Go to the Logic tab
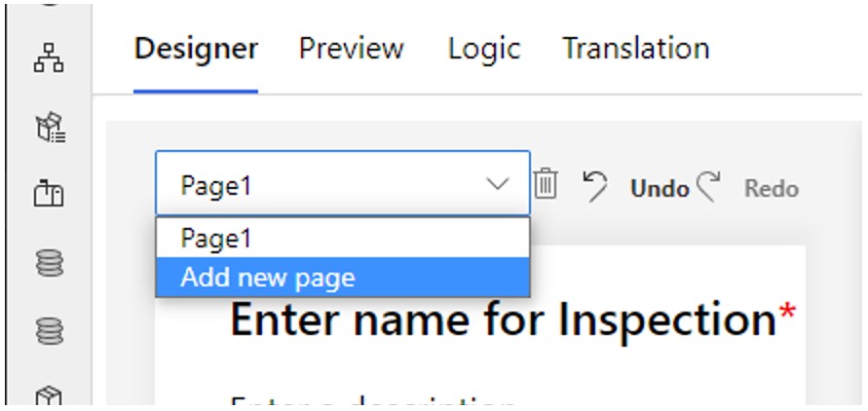Viewport: 868px width, 411px height. tap(484, 49)
